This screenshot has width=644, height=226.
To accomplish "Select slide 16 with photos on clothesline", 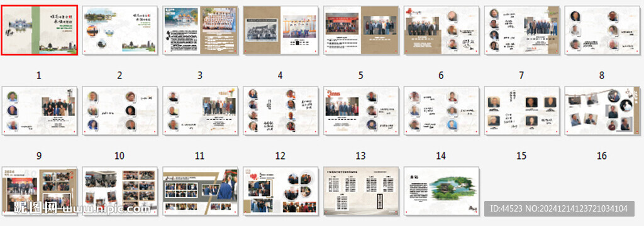I will pos(602,110).
